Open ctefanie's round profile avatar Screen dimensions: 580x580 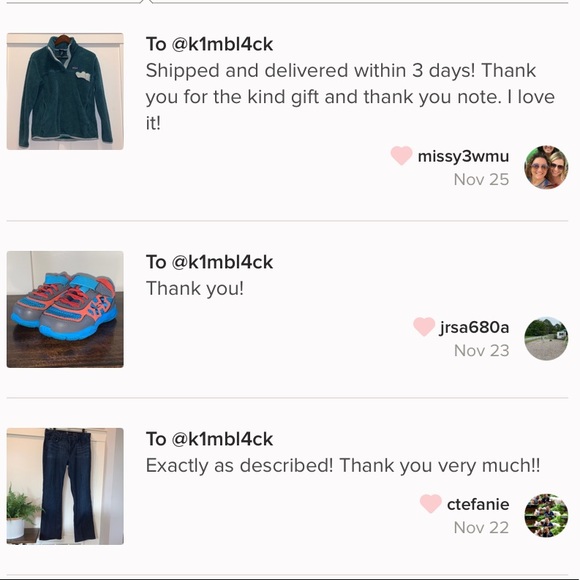(x=546, y=515)
